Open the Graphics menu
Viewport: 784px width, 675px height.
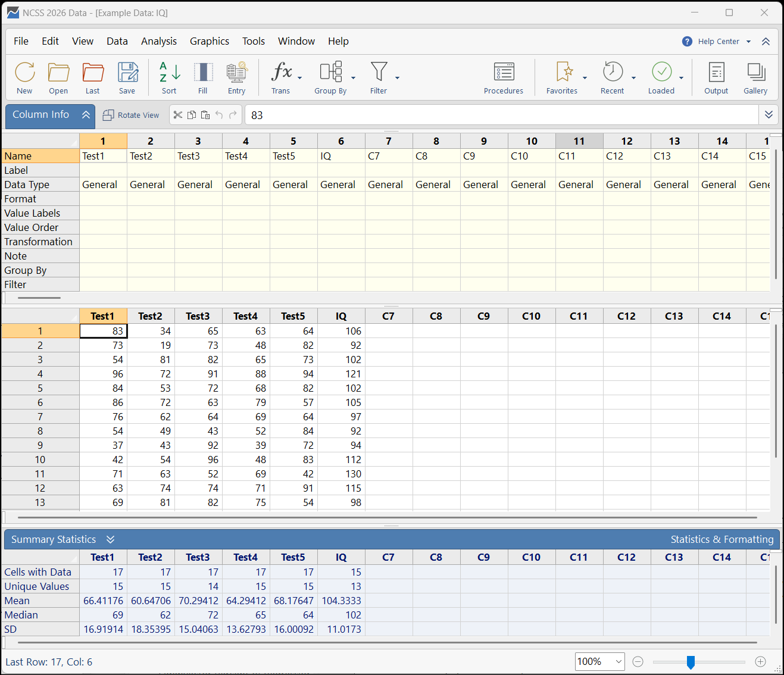click(x=209, y=41)
